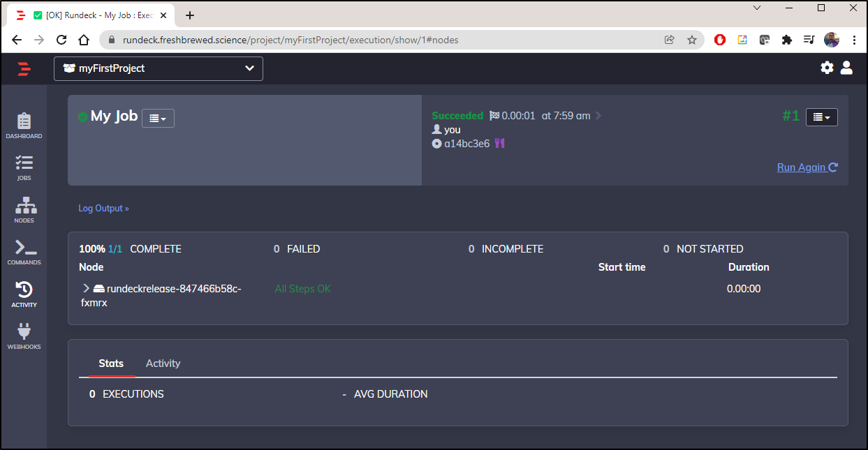Viewport: 868px width, 450px height.
Task: Open the execution #1 actions dropdown
Action: point(822,117)
